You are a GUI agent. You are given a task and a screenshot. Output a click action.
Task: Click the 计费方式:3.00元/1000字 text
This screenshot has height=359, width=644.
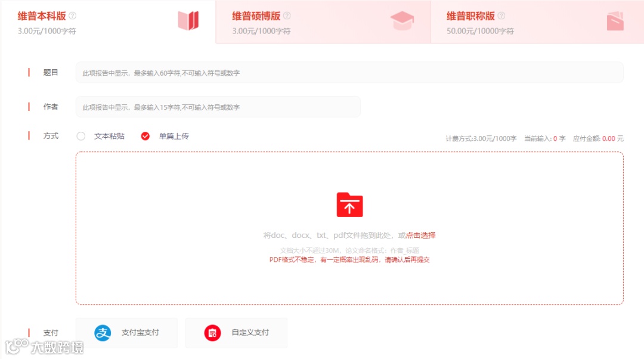(481, 138)
